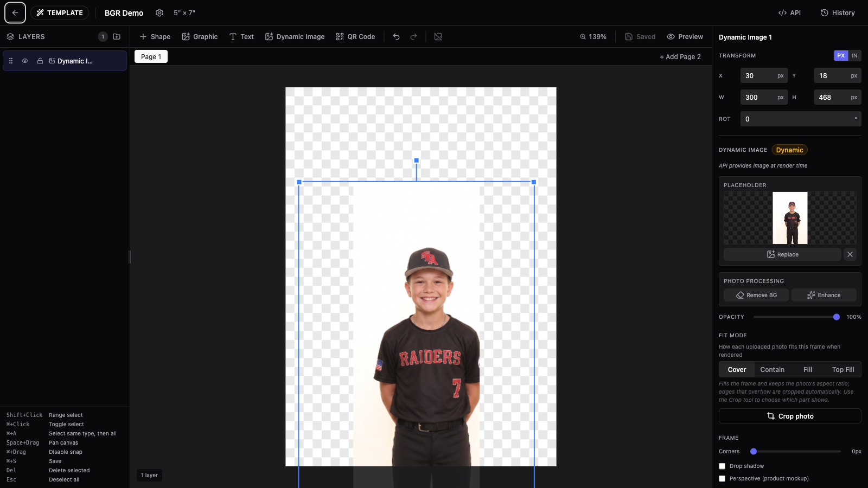
Task: Toggle the image-off icon in toolbar
Action: coord(438,37)
